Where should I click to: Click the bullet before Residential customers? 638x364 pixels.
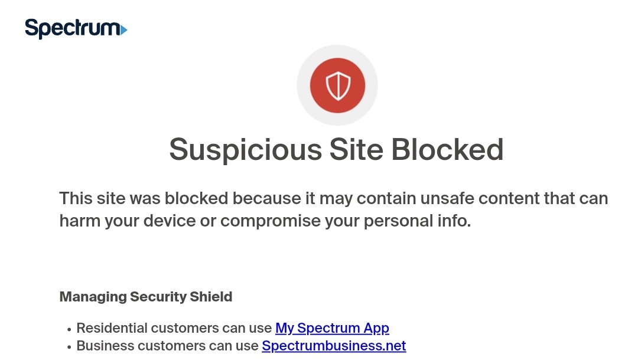pyautogui.click(x=69, y=329)
